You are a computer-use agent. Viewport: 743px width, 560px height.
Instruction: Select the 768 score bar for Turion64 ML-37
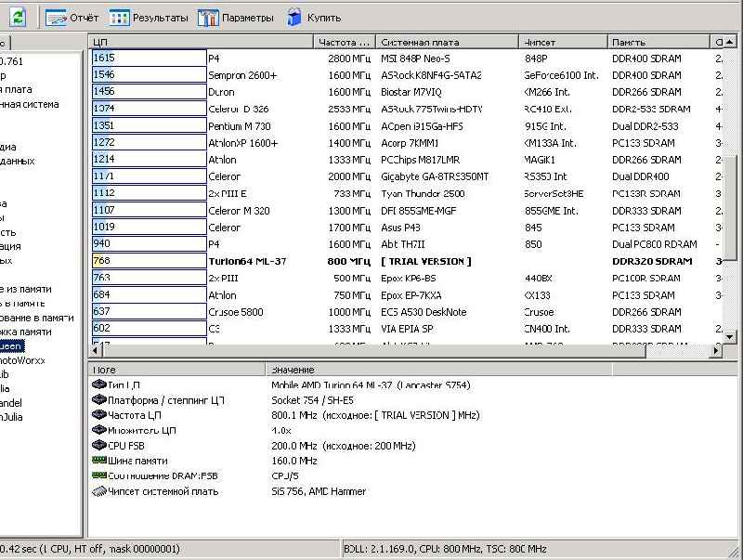150,261
